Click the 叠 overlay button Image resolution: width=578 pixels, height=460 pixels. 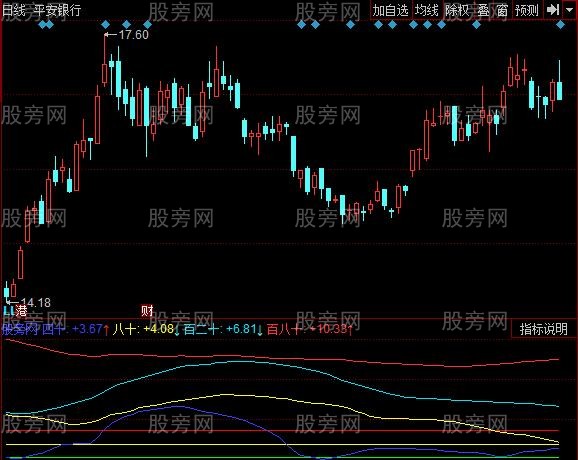tap(484, 10)
